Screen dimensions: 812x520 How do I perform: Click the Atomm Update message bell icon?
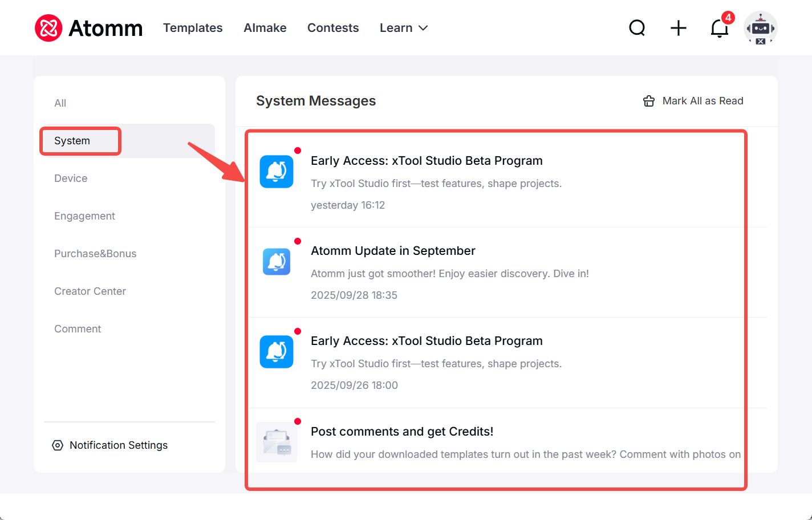tap(277, 262)
